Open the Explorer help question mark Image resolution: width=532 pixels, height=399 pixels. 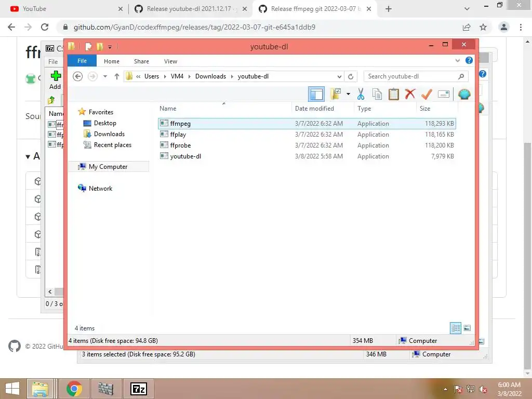(469, 60)
